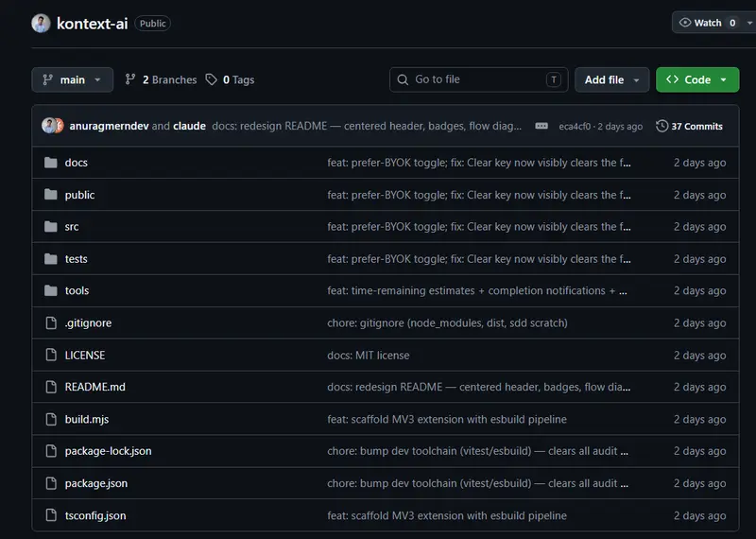Open the 0 Tags link

pos(230,79)
